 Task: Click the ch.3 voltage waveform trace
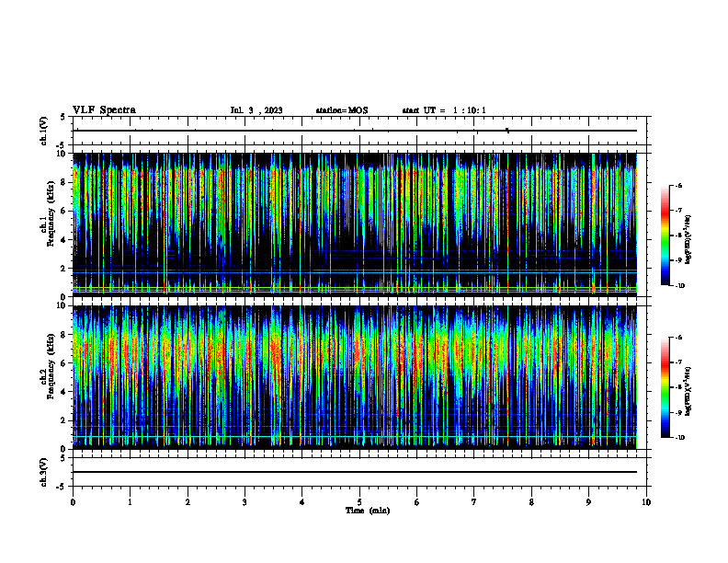coord(355,472)
